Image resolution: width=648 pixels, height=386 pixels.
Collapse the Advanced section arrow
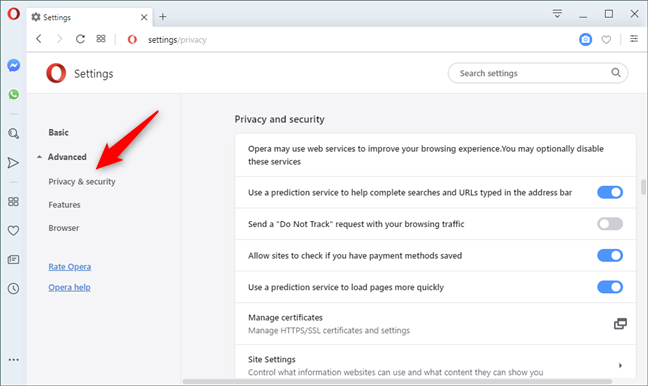pos(39,157)
